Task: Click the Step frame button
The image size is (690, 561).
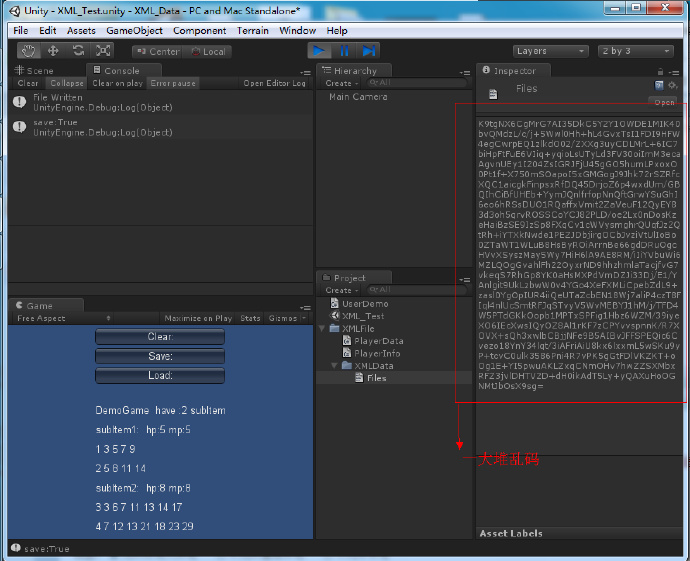Action: [x=368, y=51]
